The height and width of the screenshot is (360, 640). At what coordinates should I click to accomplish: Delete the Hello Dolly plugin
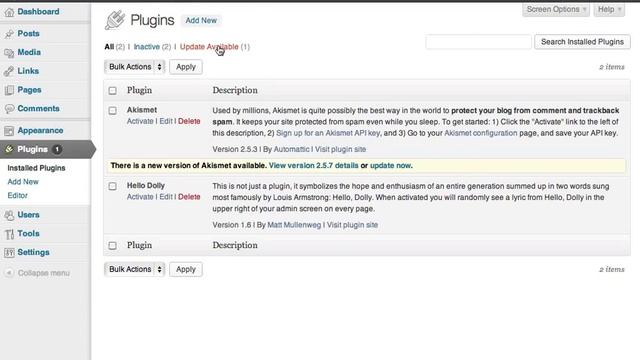click(189, 197)
